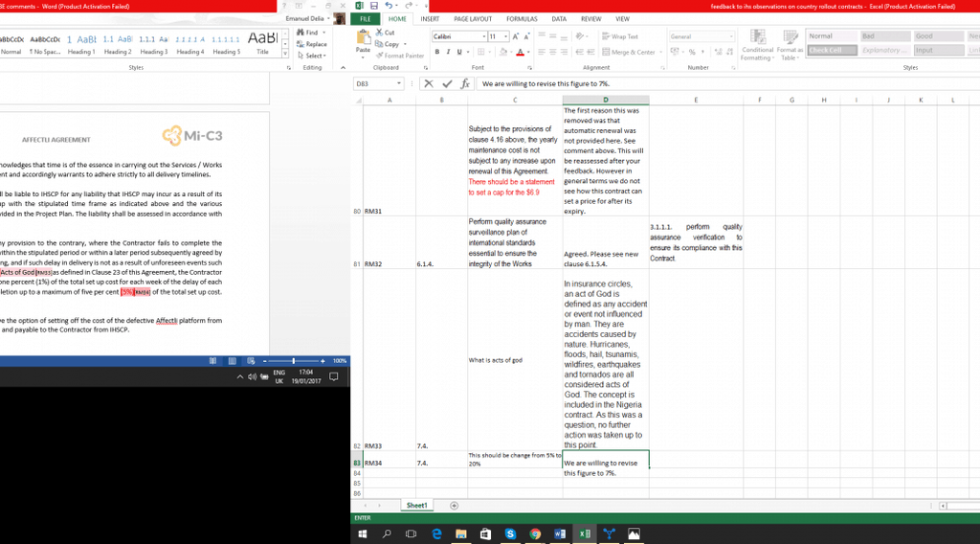Add a new sheet with plus icon

pyautogui.click(x=454, y=505)
